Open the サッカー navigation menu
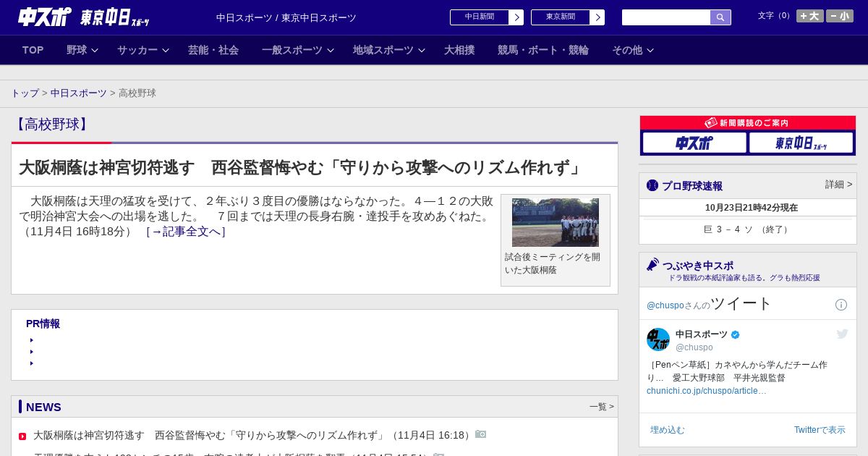 (x=137, y=50)
